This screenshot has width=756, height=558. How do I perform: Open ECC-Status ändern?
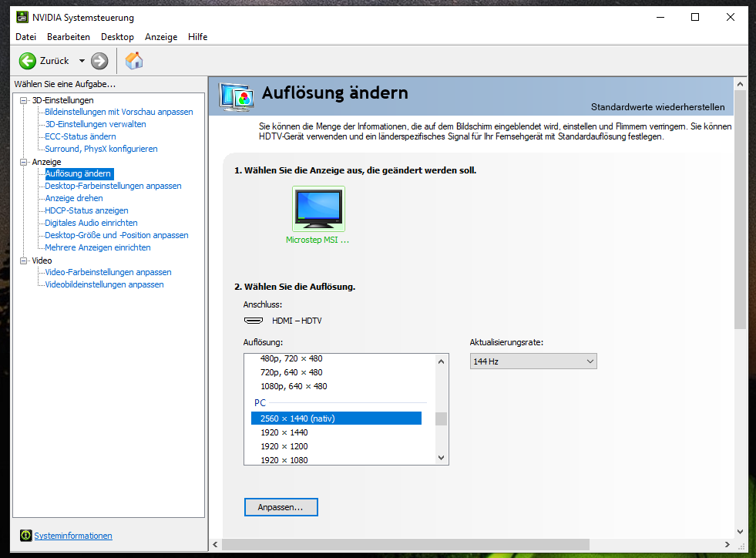click(80, 136)
